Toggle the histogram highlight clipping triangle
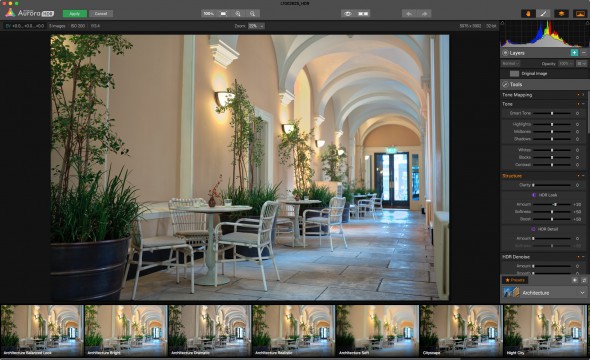Viewport: 590px width, 360px height. [x=588, y=23]
